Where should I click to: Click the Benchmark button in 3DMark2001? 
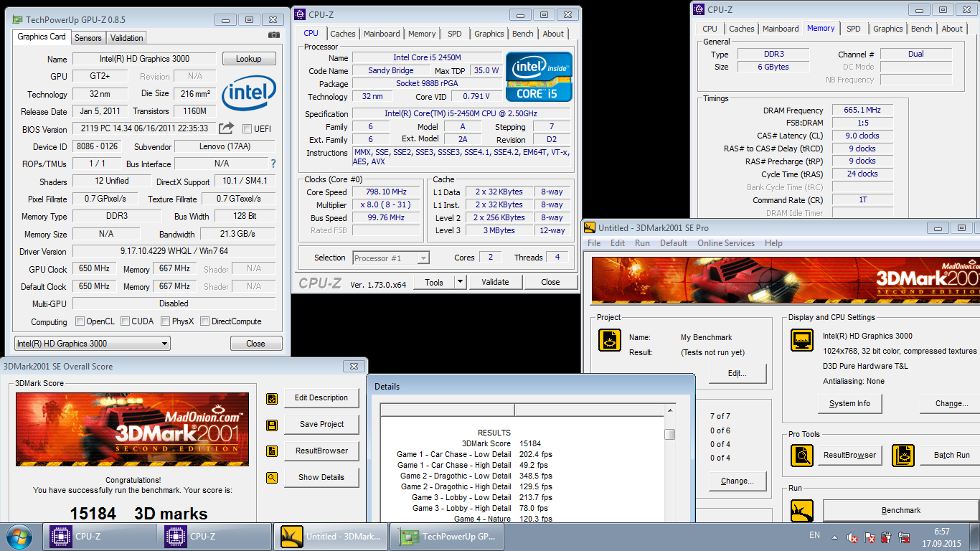click(x=901, y=510)
